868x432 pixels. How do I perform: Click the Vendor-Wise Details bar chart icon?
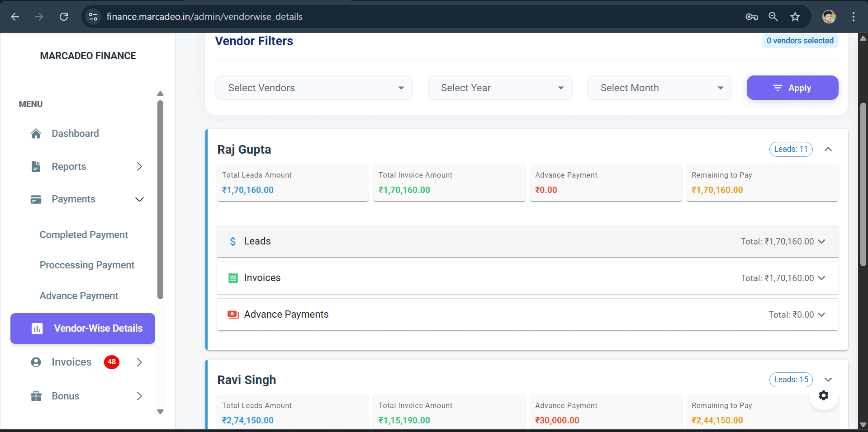pos(37,329)
